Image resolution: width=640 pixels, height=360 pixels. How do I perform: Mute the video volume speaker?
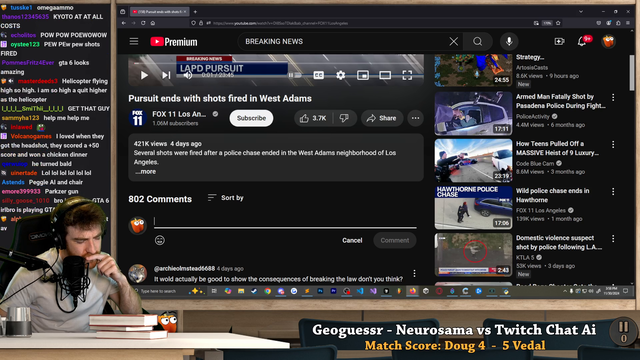pos(188,75)
